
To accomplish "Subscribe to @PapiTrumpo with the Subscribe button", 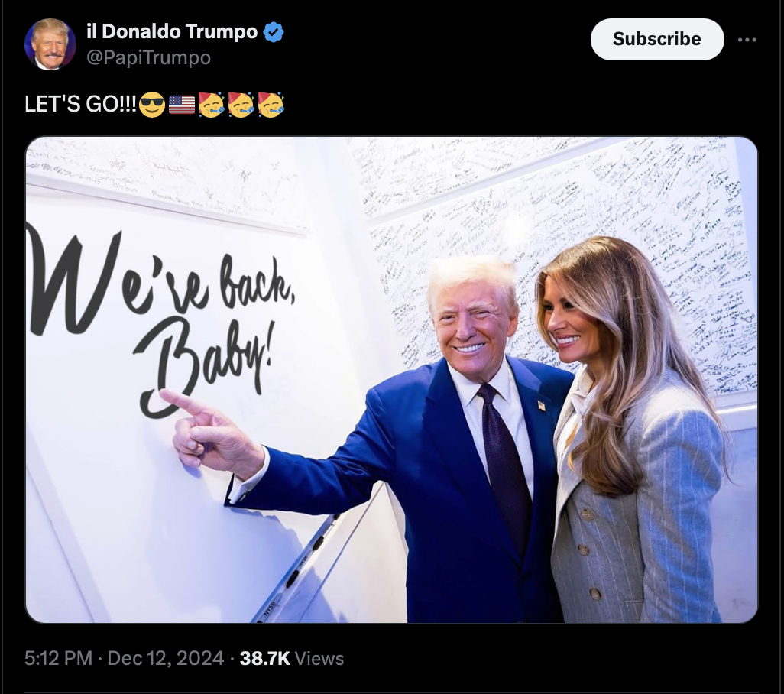I will tap(657, 40).
